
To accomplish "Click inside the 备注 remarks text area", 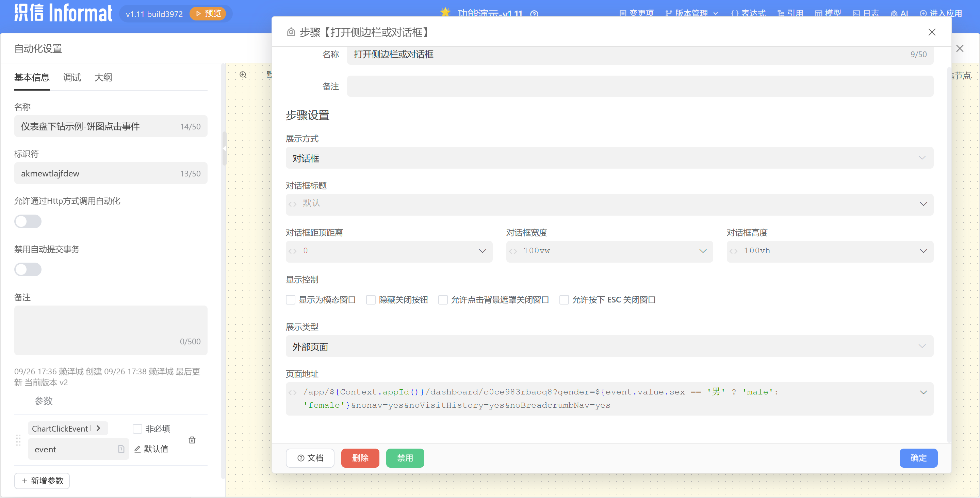I will click(x=110, y=329).
